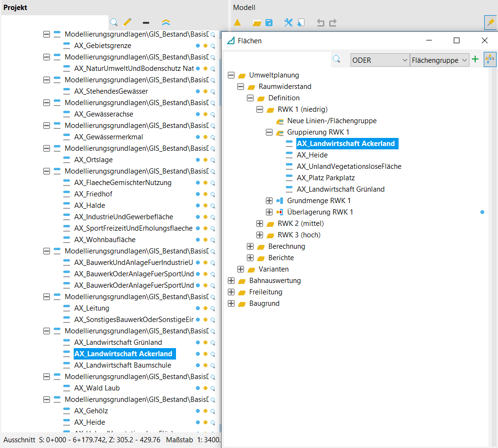The height and width of the screenshot is (448, 498).
Task: Click the pencil edit icon in Projekt toolbar
Action: (x=127, y=22)
